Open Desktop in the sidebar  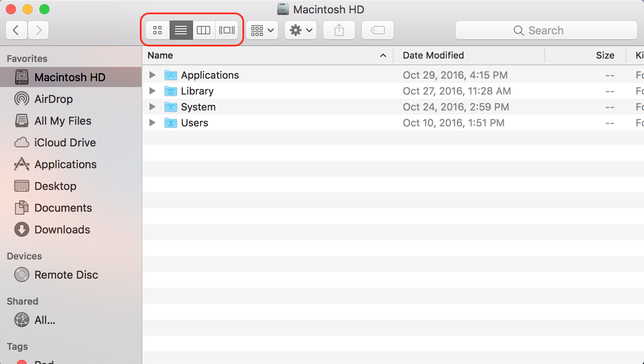[71, 186]
